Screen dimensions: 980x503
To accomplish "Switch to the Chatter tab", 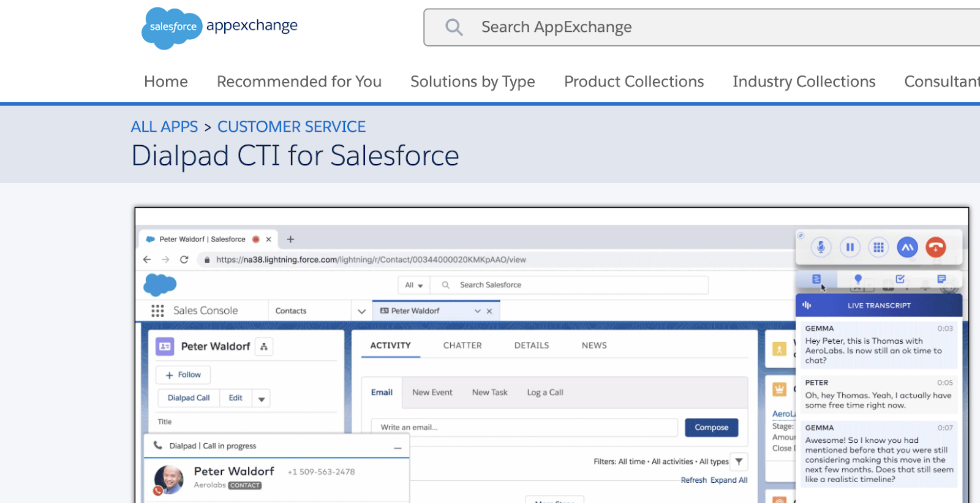I will (462, 346).
